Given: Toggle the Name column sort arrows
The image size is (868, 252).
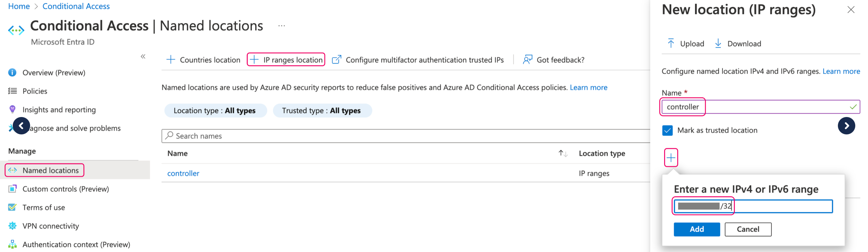Looking at the screenshot, I should (563, 153).
